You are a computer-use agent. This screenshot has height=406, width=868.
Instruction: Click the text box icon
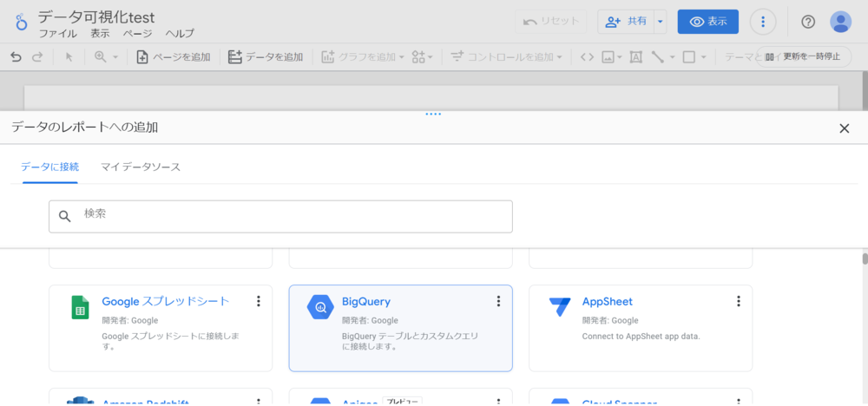pyautogui.click(x=636, y=57)
